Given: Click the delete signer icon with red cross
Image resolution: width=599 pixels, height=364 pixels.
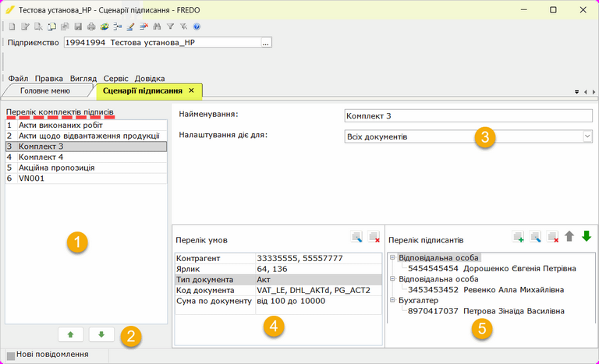Looking at the screenshot, I should click(x=553, y=237).
